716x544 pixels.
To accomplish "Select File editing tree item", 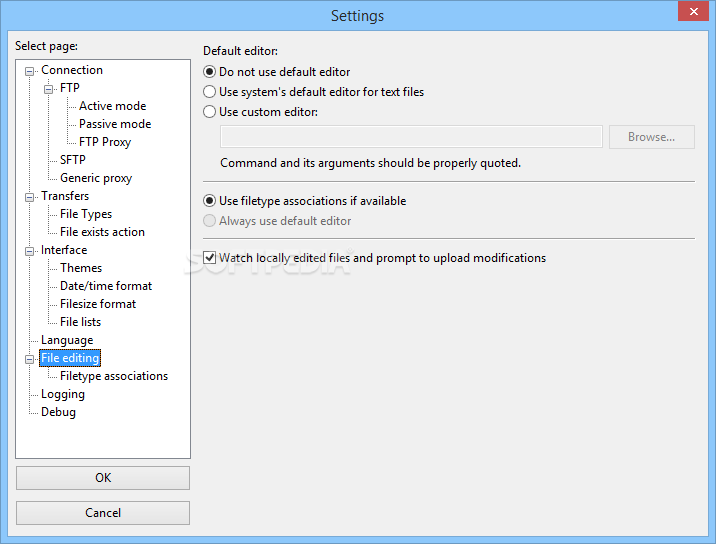I will 70,358.
